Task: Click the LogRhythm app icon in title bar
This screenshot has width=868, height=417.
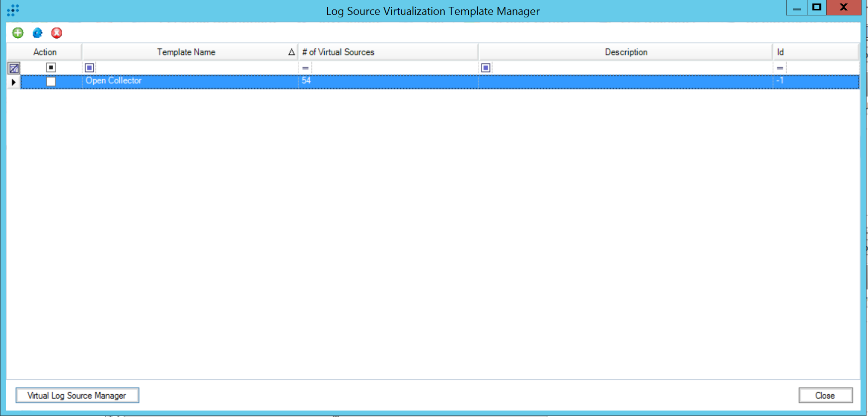Action: [13, 10]
